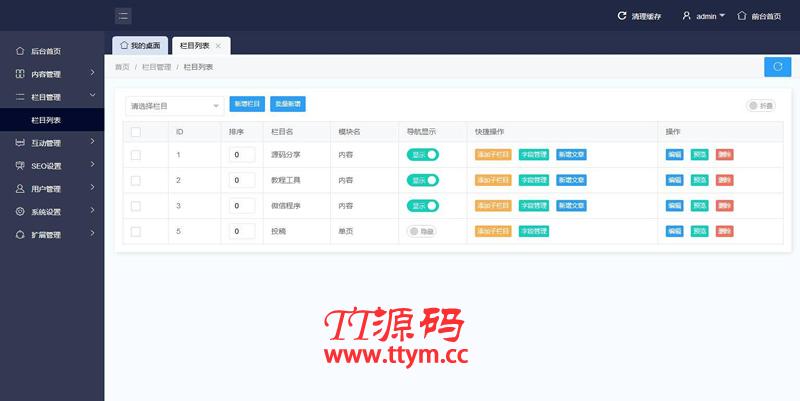The height and width of the screenshot is (401, 800).
Task: Select the 栏目列表 sidebar submenu item
Action: tap(52, 120)
